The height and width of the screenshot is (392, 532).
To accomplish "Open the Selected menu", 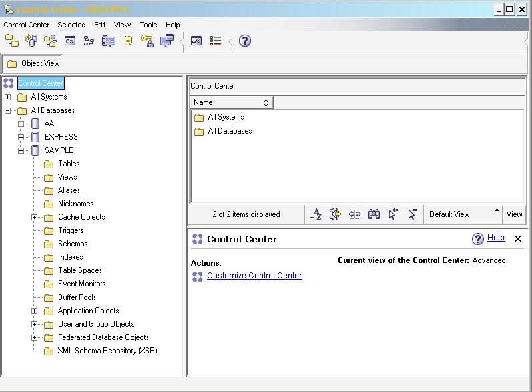I will (71, 25).
